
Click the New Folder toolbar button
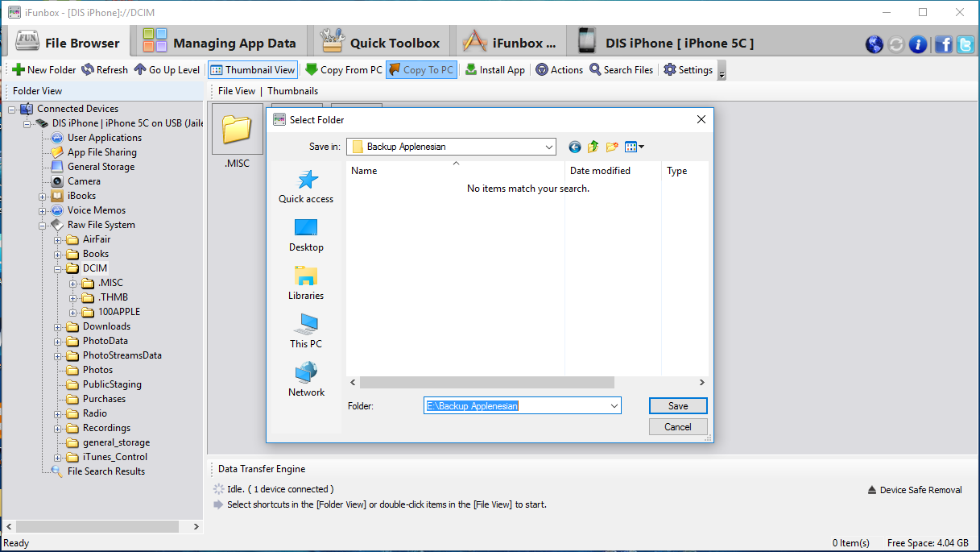44,70
